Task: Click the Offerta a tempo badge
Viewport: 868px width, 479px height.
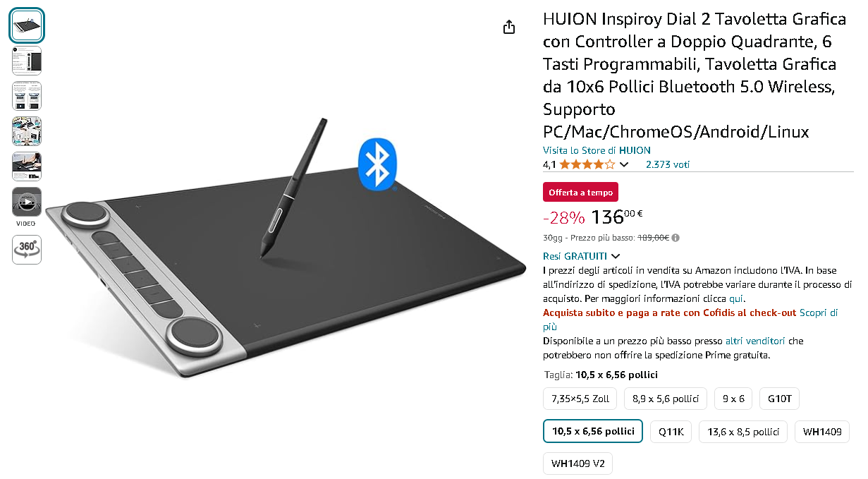Action: click(x=580, y=192)
